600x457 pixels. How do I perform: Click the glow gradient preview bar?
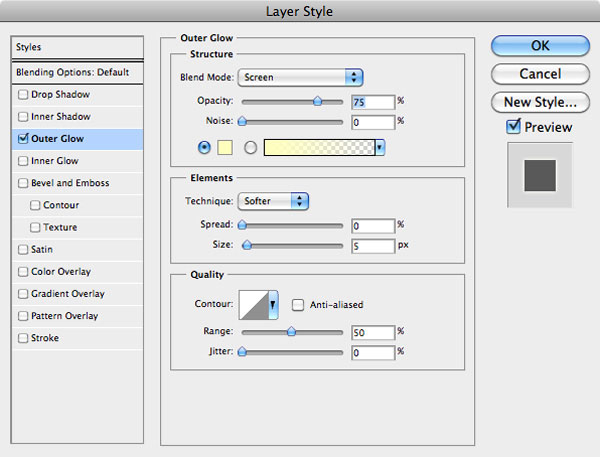tap(316, 147)
